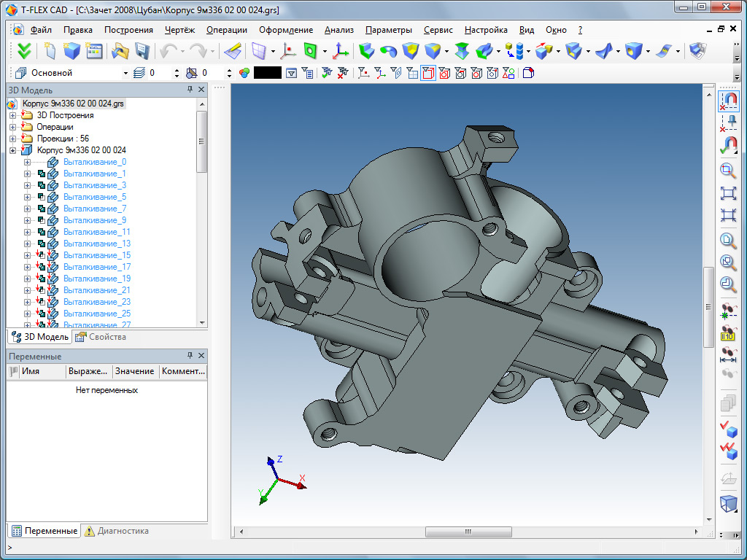Toggle the magnet snap mode at sidebar top
The width and height of the screenshot is (747, 560).
pyautogui.click(x=728, y=101)
